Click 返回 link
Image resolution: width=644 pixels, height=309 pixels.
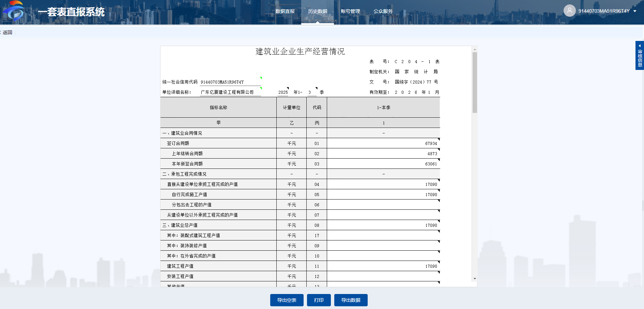pos(7,32)
